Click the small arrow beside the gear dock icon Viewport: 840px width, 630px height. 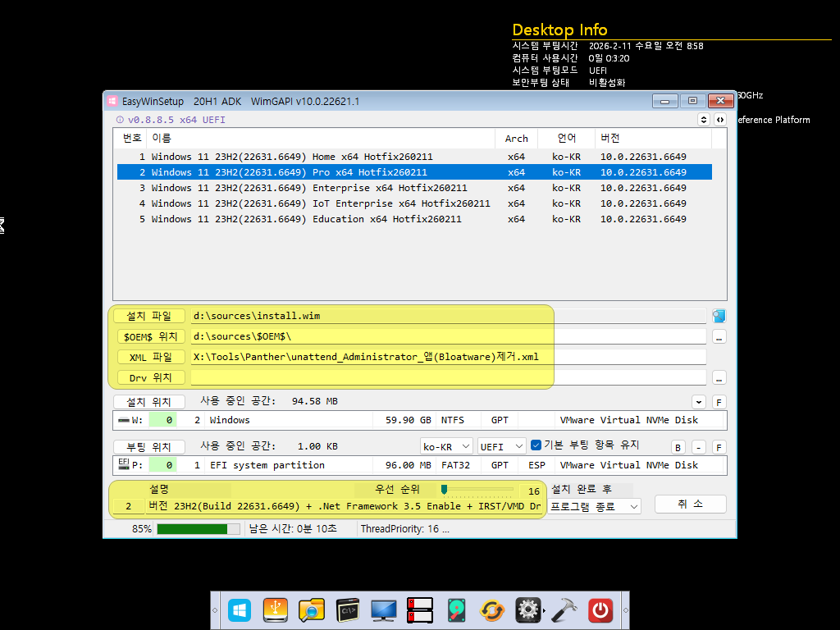[545, 610]
